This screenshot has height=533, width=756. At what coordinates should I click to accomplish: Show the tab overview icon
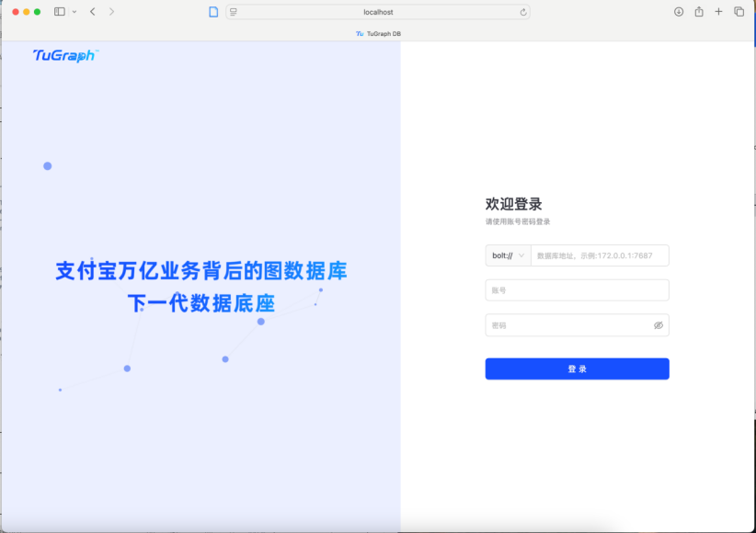739,12
